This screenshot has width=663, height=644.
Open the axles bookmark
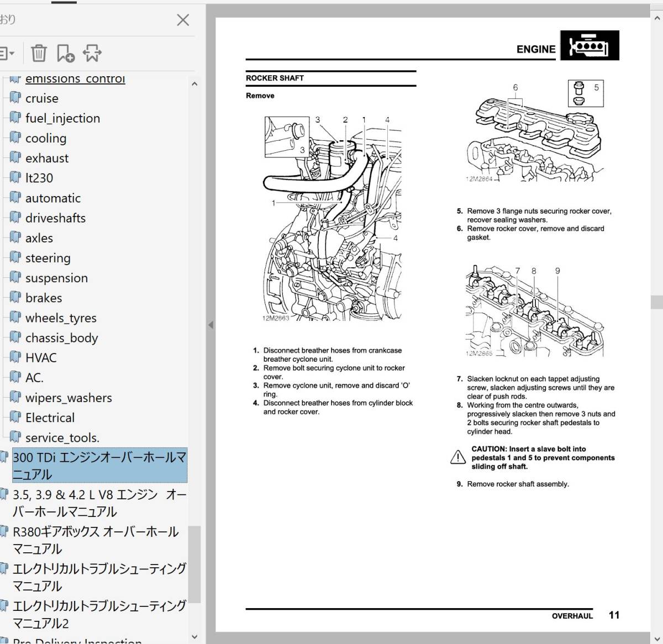[39, 238]
